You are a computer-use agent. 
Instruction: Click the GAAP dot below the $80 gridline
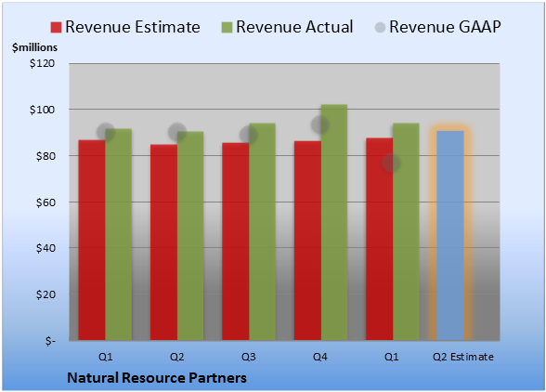pos(392,163)
